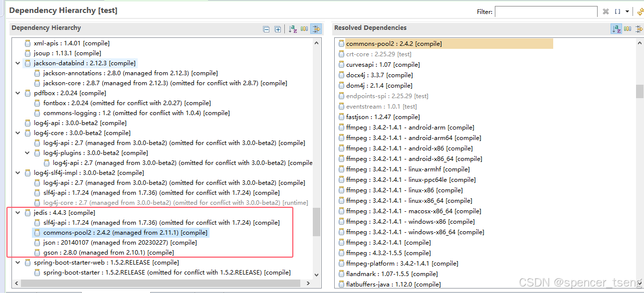Select ffmpeg : 4.3.2-1.5.5 entry
This screenshot has width=644, height=293.
pyautogui.click(x=389, y=253)
